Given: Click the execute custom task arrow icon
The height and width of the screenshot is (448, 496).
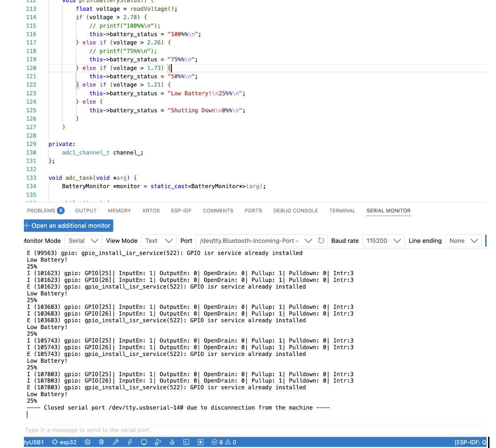Looking at the screenshot, I should [200, 442].
